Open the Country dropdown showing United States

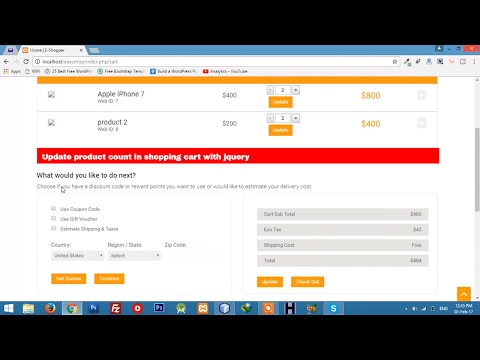pos(77,256)
